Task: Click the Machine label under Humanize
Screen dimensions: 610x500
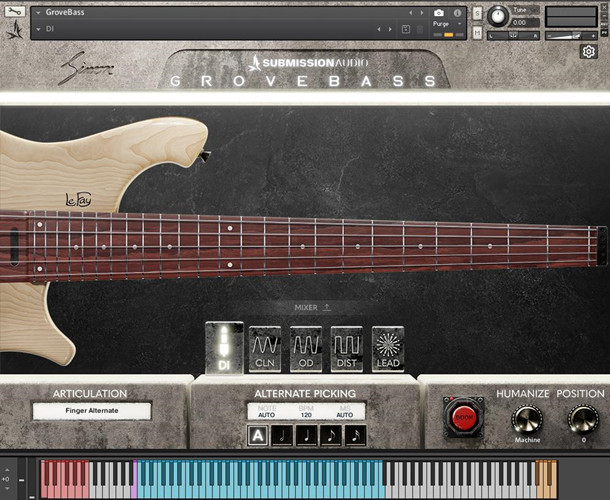Action: click(x=527, y=440)
